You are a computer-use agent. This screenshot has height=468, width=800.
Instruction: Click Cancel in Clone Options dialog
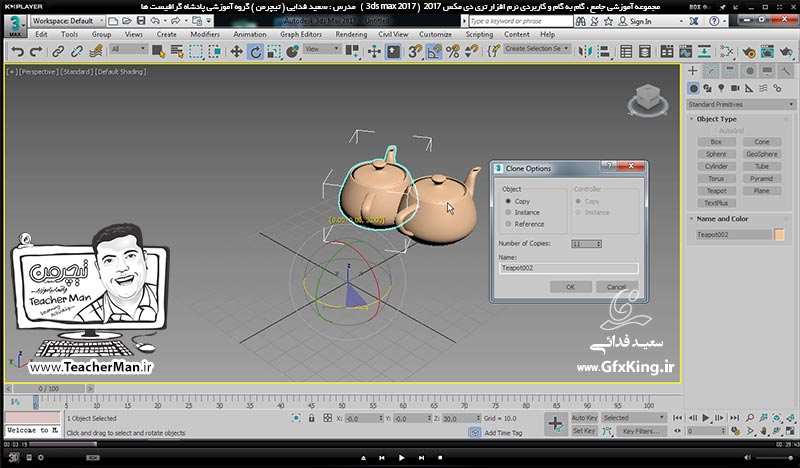click(616, 287)
